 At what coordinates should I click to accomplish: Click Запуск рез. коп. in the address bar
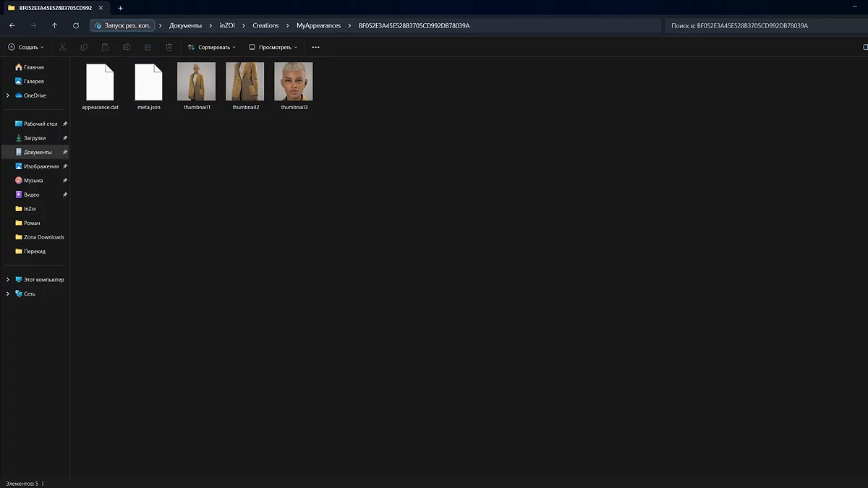(x=123, y=25)
